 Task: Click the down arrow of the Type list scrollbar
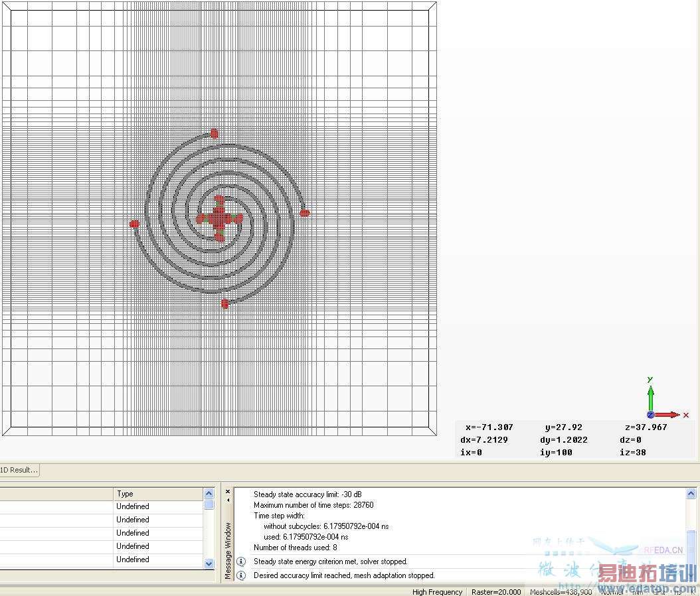click(209, 563)
